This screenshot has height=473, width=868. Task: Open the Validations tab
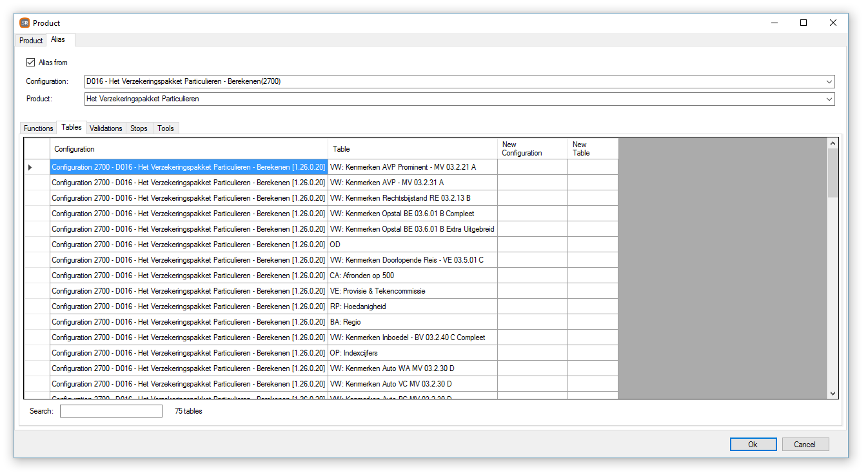pyautogui.click(x=106, y=128)
